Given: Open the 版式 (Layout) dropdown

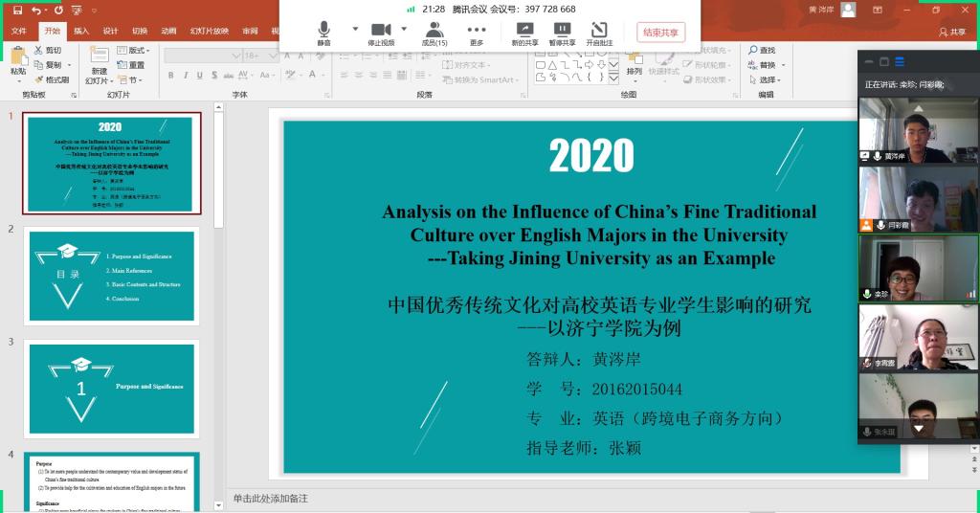Looking at the screenshot, I should pyautogui.click(x=134, y=51).
